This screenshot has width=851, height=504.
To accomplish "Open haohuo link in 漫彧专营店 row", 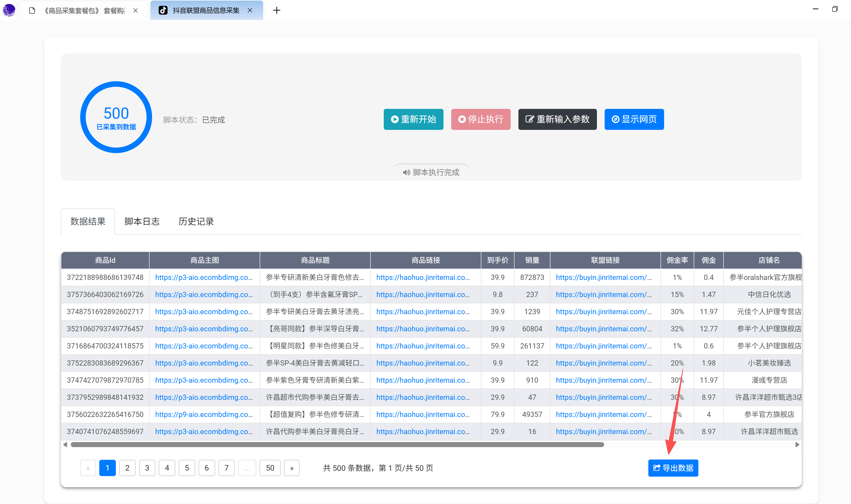I will point(423,380).
